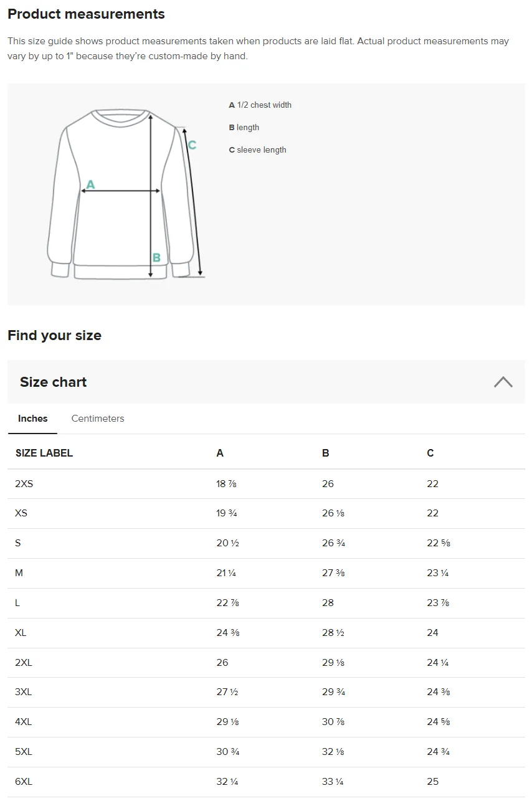Viewport: 532px width, 806px height.
Task: Click the Size chart heading
Action: coord(53,382)
